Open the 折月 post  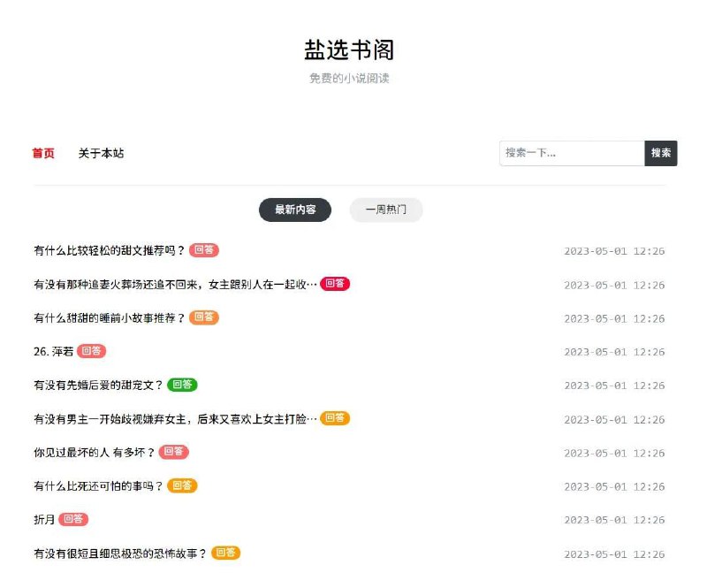(44, 520)
